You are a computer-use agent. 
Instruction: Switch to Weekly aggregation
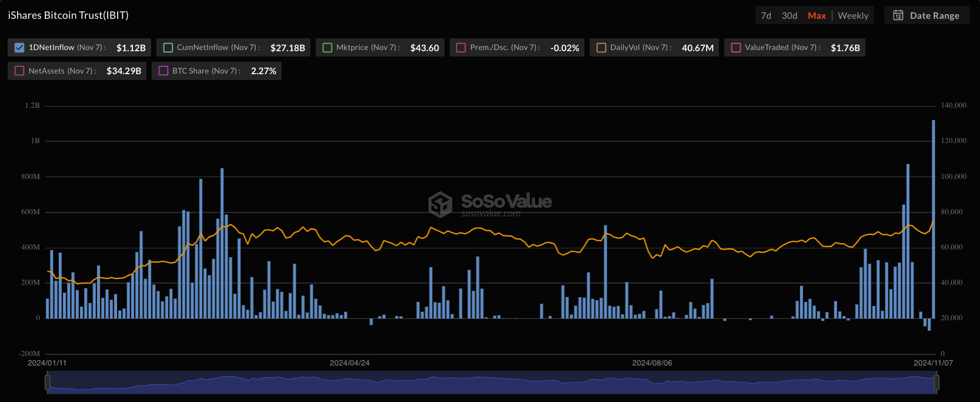click(x=853, y=16)
